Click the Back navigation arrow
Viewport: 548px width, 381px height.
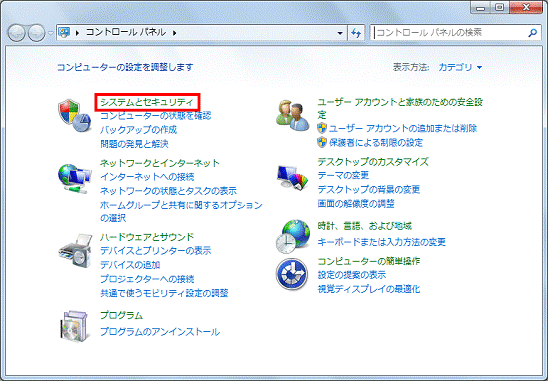tap(16, 33)
